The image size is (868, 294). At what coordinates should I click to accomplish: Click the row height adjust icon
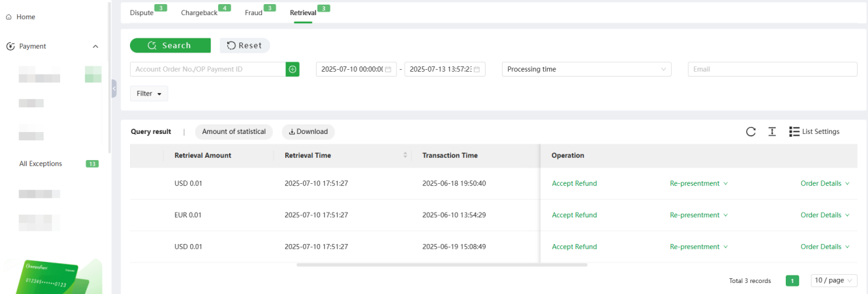(x=772, y=132)
